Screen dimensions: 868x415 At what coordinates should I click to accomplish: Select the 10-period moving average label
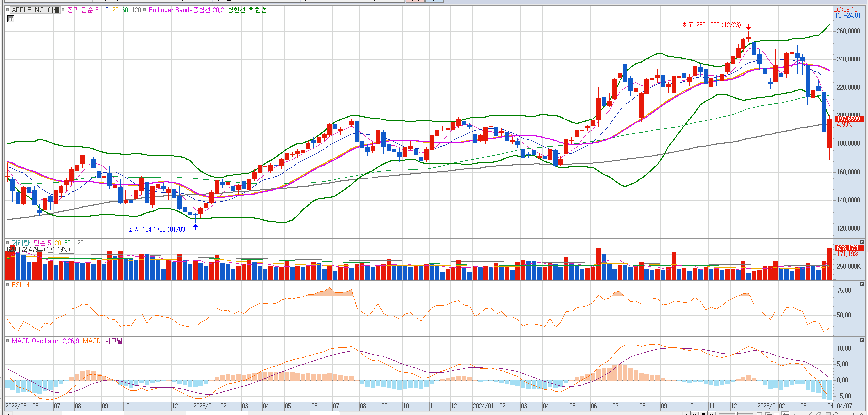(106, 10)
